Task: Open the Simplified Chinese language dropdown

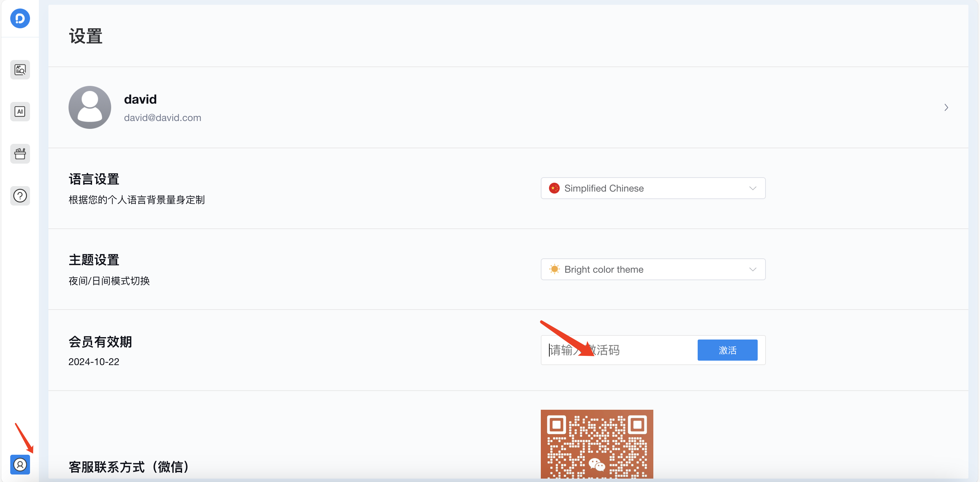Action: [652, 188]
